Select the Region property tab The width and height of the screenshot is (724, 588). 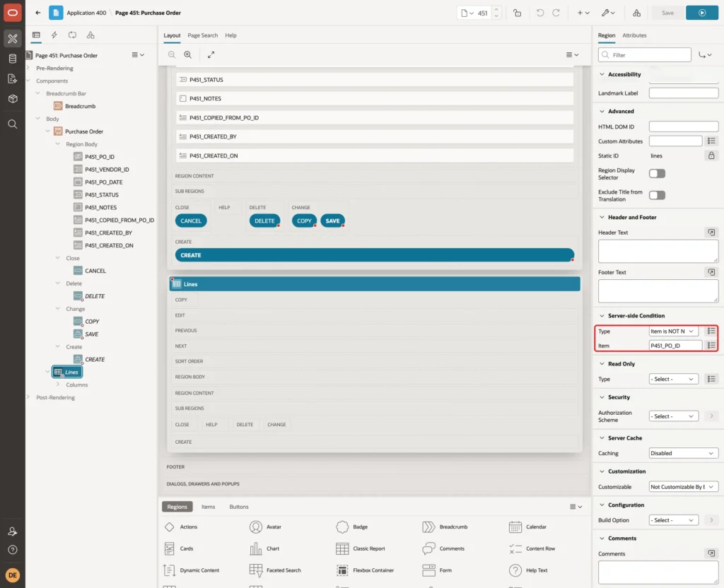click(606, 35)
